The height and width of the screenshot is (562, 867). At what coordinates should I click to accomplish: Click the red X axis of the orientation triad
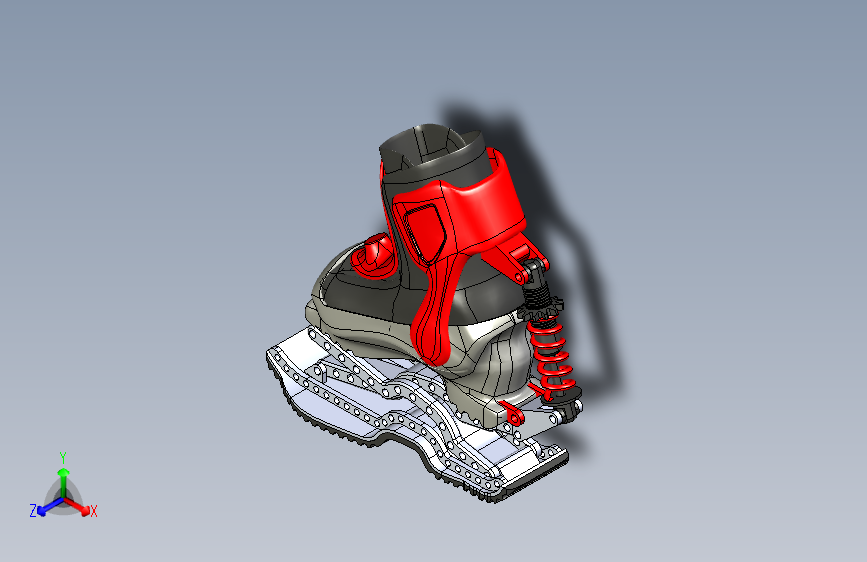[79, 506]
